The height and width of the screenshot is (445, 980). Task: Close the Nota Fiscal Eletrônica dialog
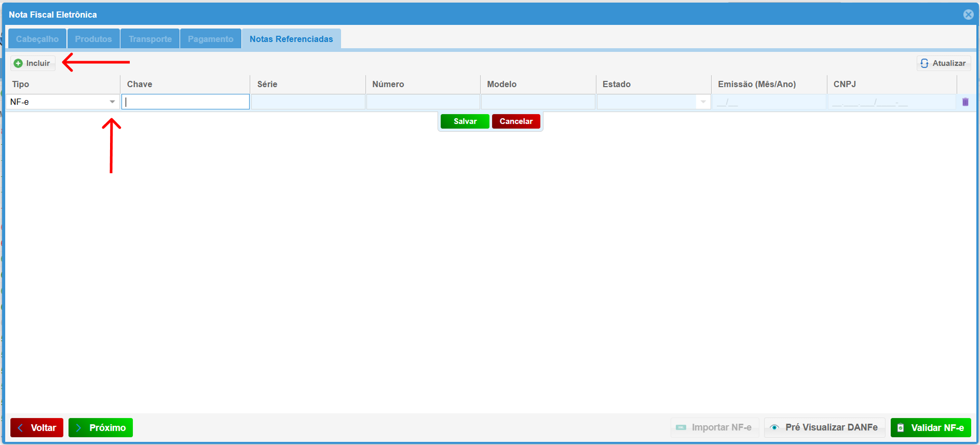point(968,15)
